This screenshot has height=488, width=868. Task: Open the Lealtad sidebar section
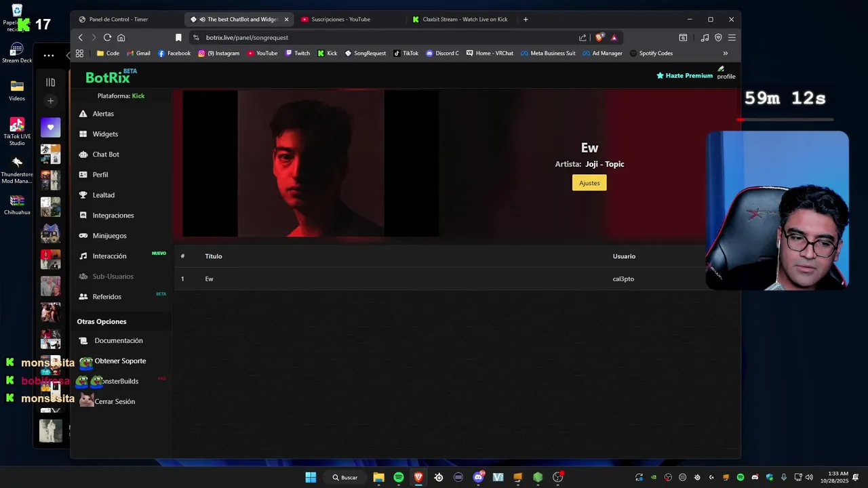click(x=104, y=195)
